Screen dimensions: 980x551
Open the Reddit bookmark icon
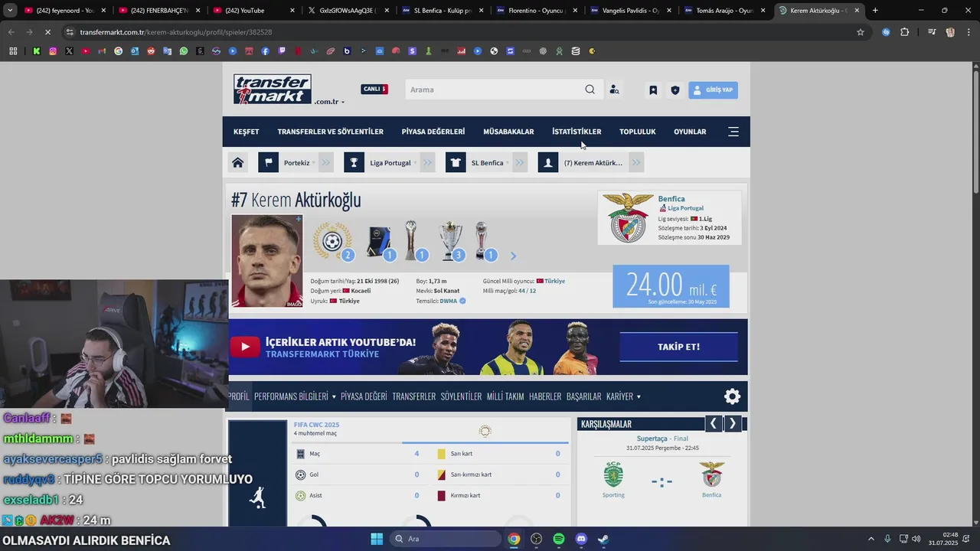(x=151, y=51)
